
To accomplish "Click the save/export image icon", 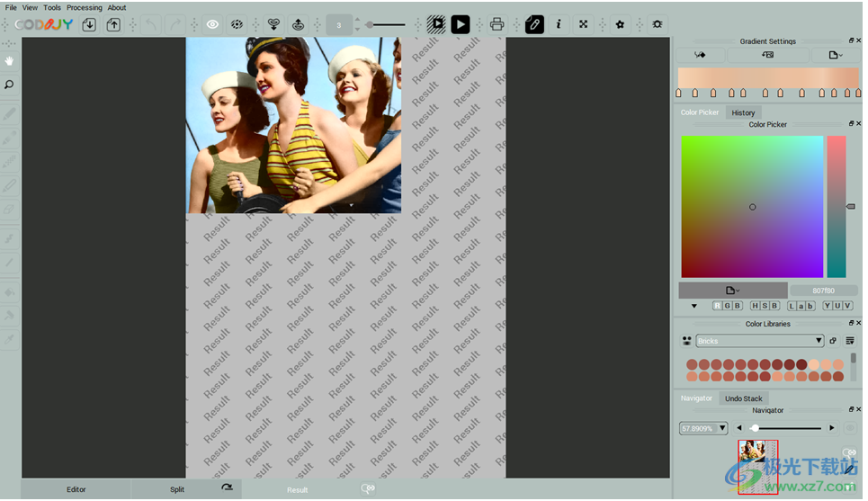I will [113, 24].
